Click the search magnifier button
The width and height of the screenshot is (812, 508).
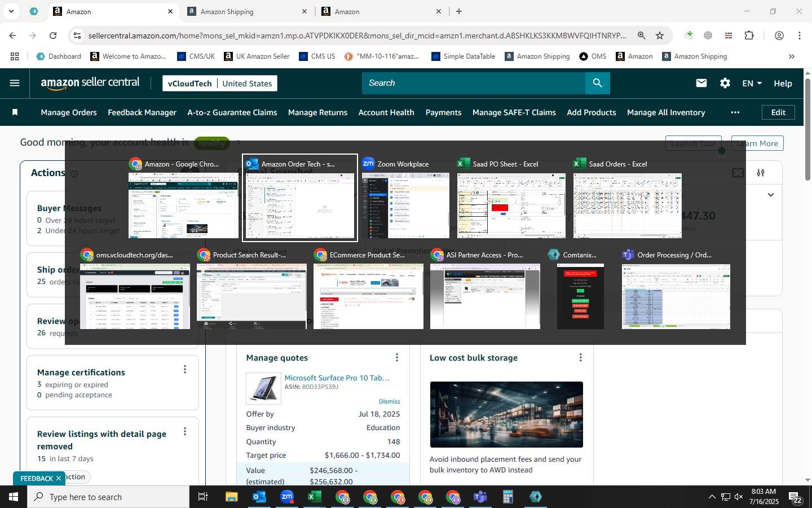[x=597, y=83]
